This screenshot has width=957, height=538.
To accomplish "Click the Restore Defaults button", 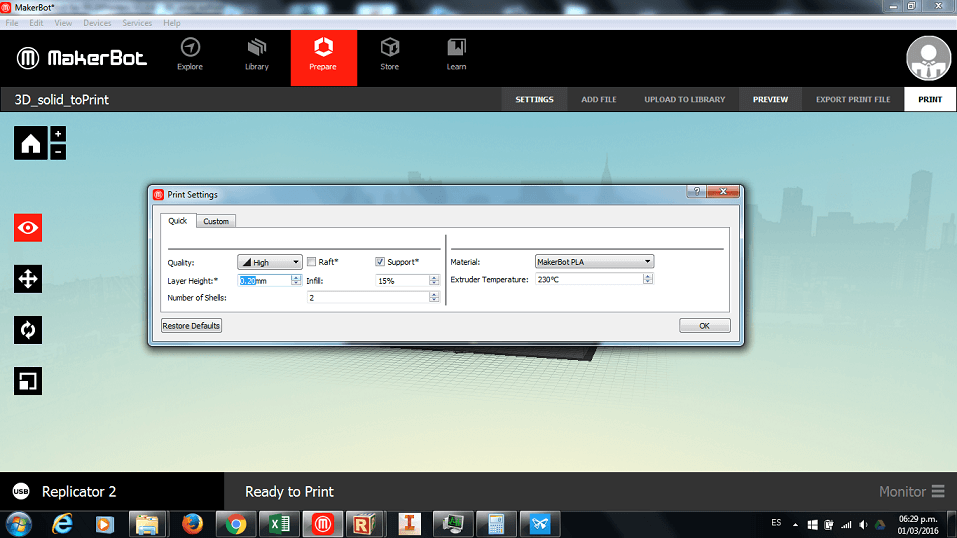I will point(191,325).
